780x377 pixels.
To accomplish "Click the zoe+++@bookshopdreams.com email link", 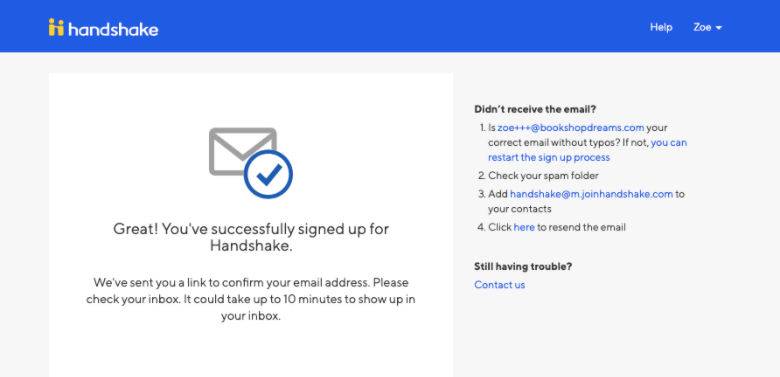I will point(571,128).
